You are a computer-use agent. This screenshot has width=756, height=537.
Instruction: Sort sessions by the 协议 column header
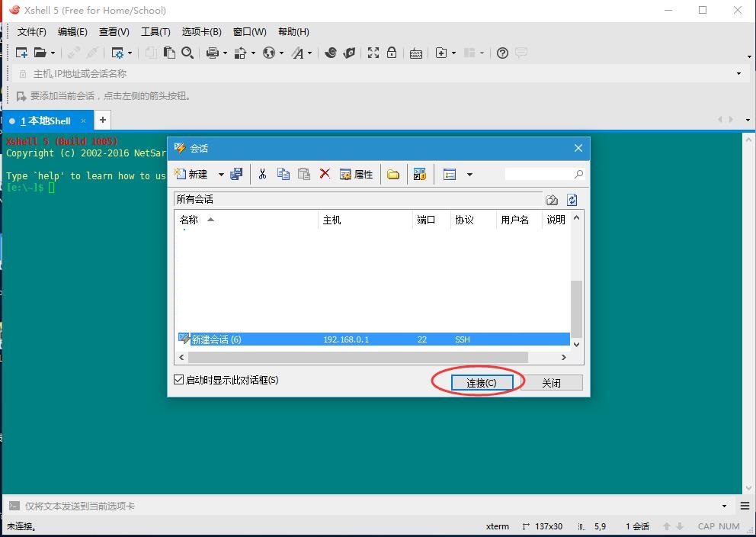pos(473,220)
